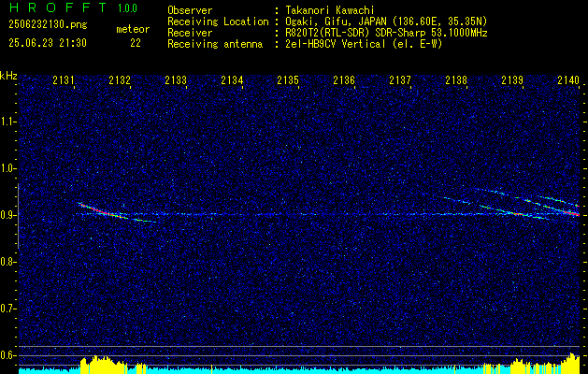Click the Observer label
Image resolution: width=588 pixels, height=374 pixels.
(x=190, y=10)
